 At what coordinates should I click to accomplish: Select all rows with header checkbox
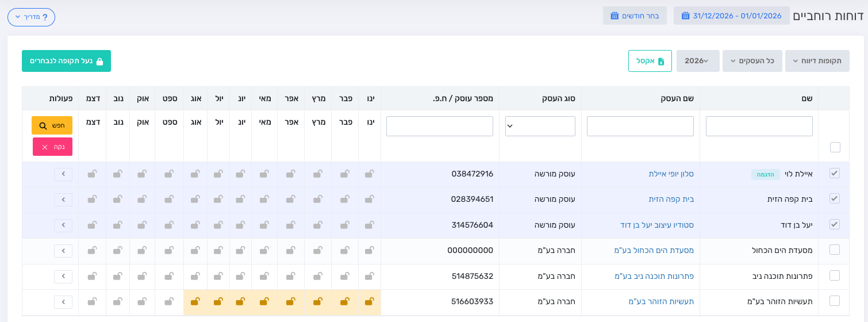(835, 147)
